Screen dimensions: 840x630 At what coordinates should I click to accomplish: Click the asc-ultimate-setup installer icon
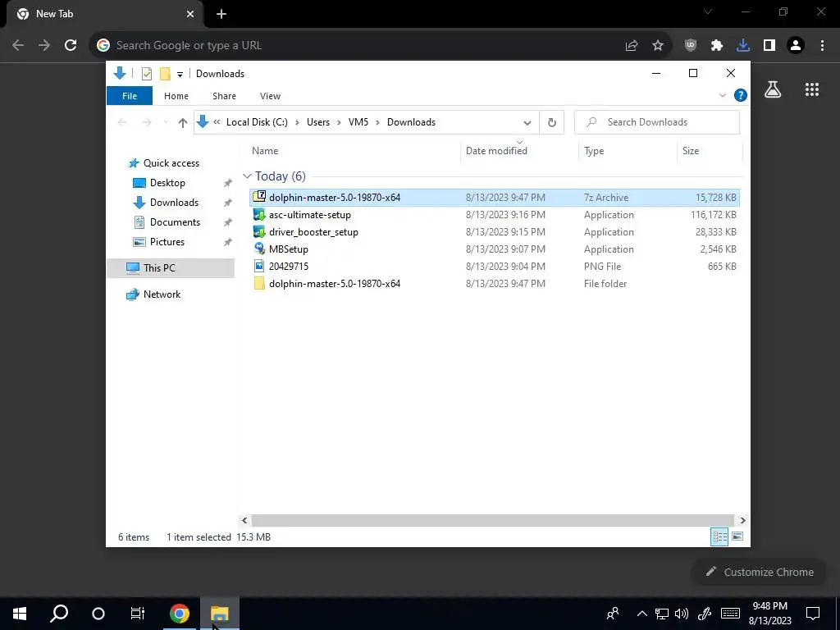[x=259, y=214]
